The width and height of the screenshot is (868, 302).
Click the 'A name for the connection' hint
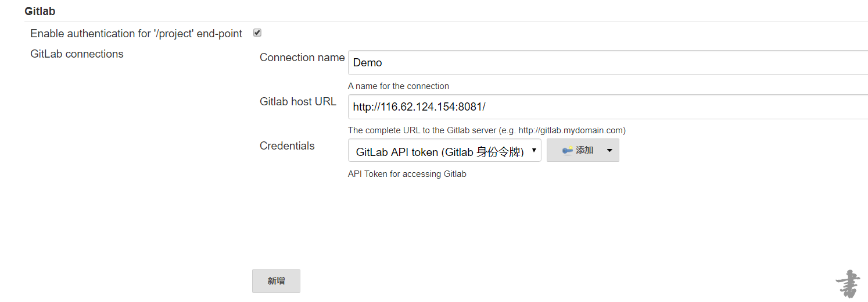click(x=399, y=86)
